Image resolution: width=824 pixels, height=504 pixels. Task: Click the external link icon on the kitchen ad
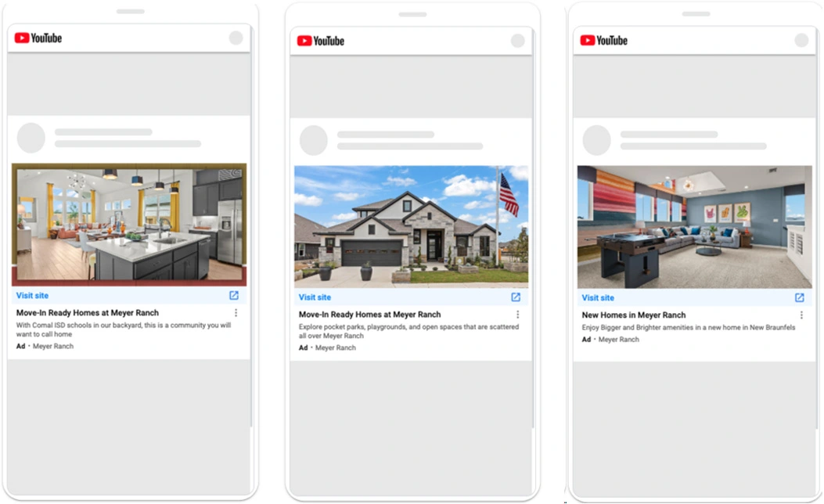[x=234, y=295]
